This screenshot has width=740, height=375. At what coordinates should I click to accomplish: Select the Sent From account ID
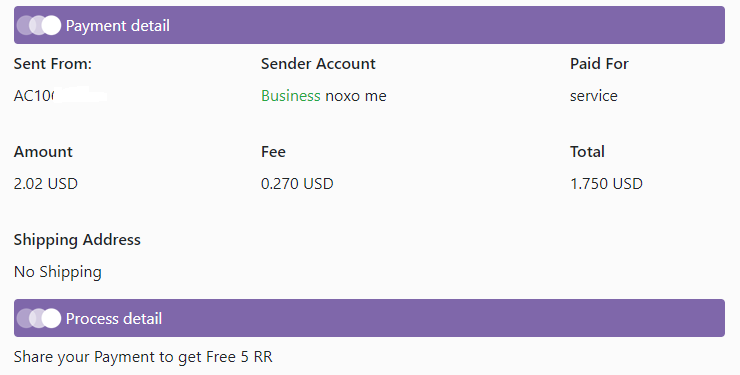point(60,96)
